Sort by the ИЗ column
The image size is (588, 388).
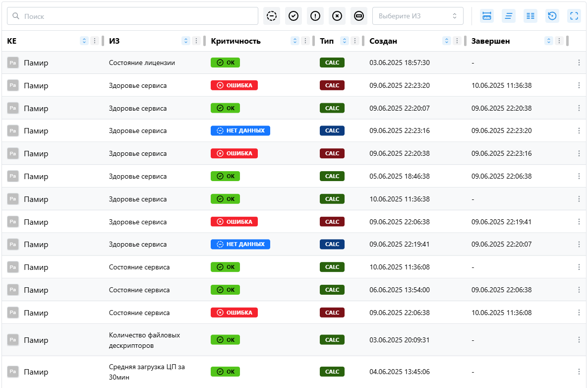tap(185, 41)
